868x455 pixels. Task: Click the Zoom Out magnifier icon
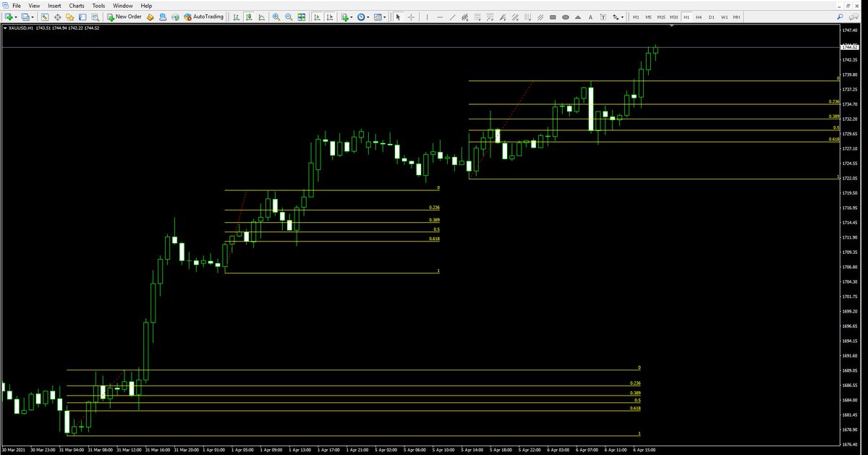click(289, 17)
